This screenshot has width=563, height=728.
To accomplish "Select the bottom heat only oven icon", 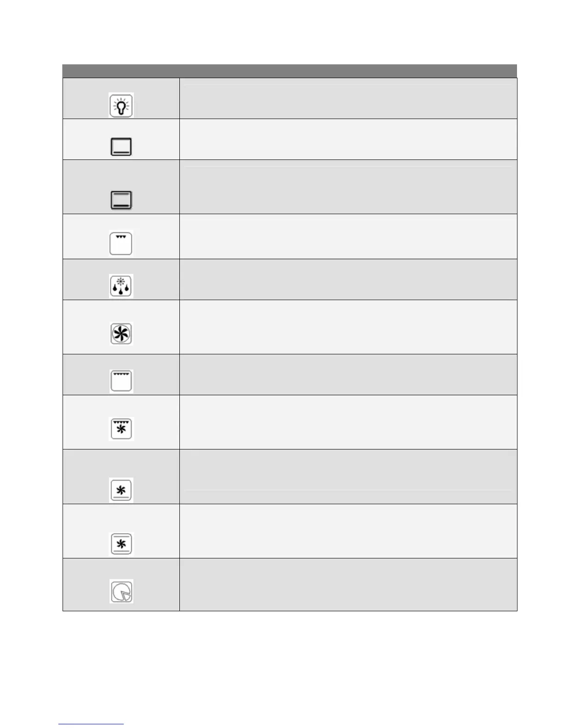I will click(x=121, y=147).
